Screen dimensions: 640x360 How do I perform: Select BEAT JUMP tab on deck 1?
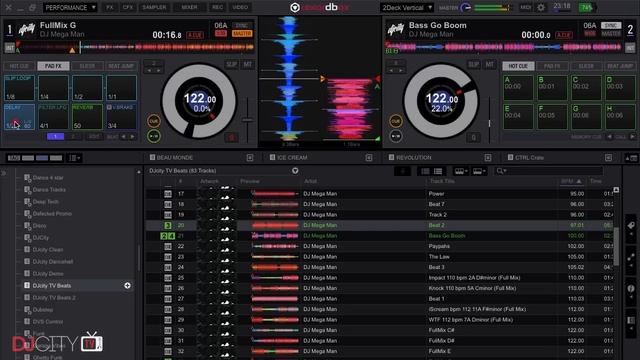(121, 66)
